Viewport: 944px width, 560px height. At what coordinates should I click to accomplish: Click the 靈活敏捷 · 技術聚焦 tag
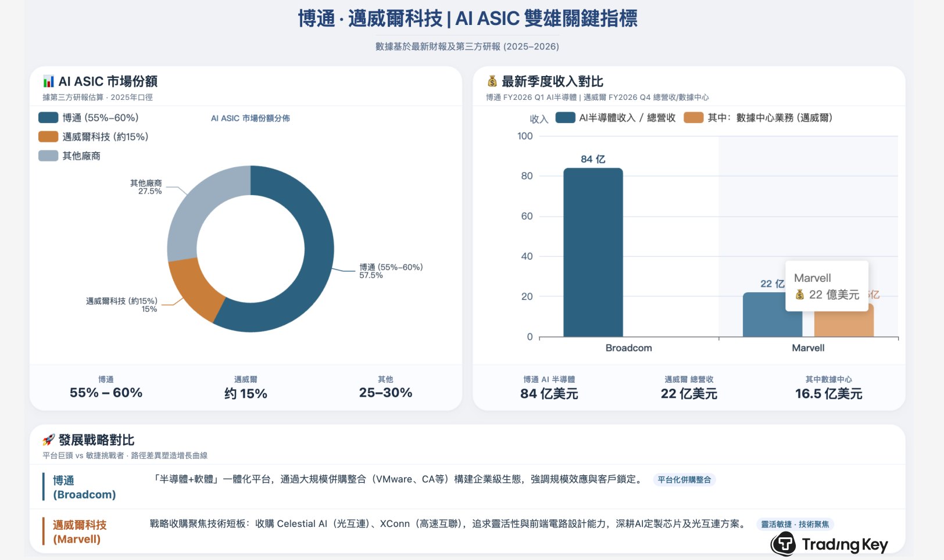click(x=795, y=525)
